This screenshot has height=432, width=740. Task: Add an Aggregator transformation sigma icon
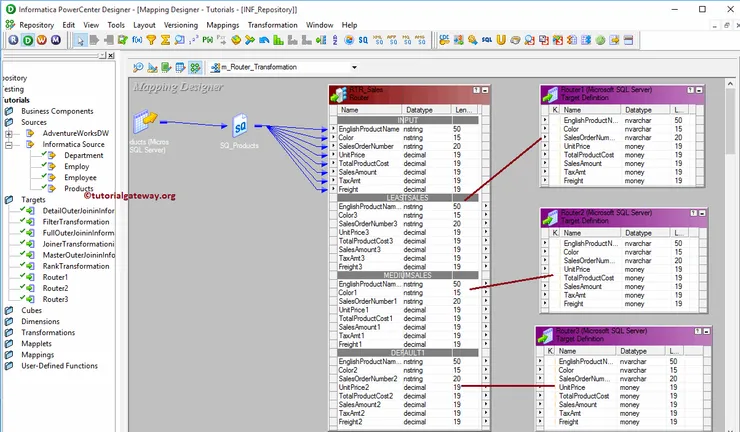(165, 40)
